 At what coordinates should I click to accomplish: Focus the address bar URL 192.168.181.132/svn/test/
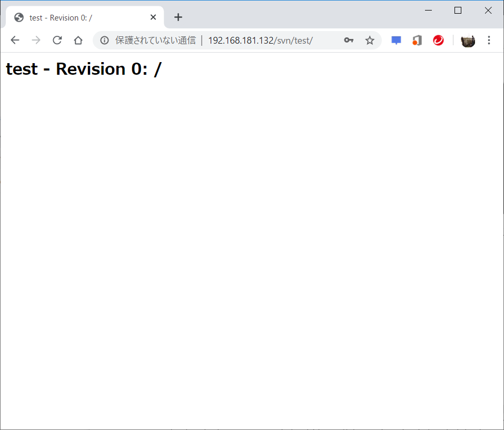coord(260,41)
